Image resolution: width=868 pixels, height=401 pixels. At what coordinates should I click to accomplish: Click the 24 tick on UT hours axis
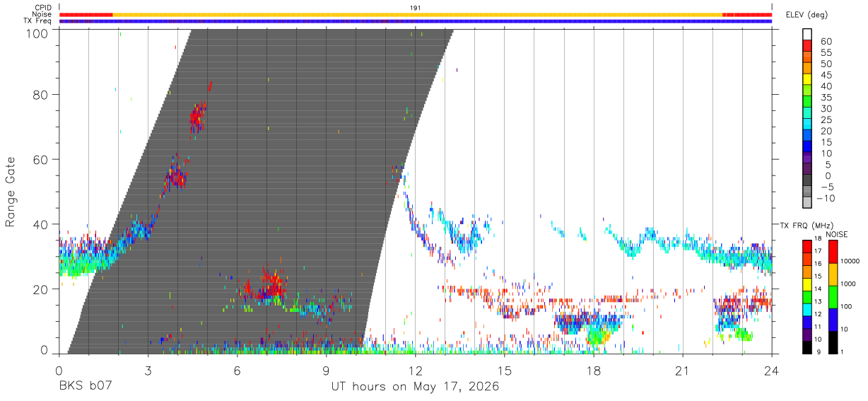(x=772, y=371)
